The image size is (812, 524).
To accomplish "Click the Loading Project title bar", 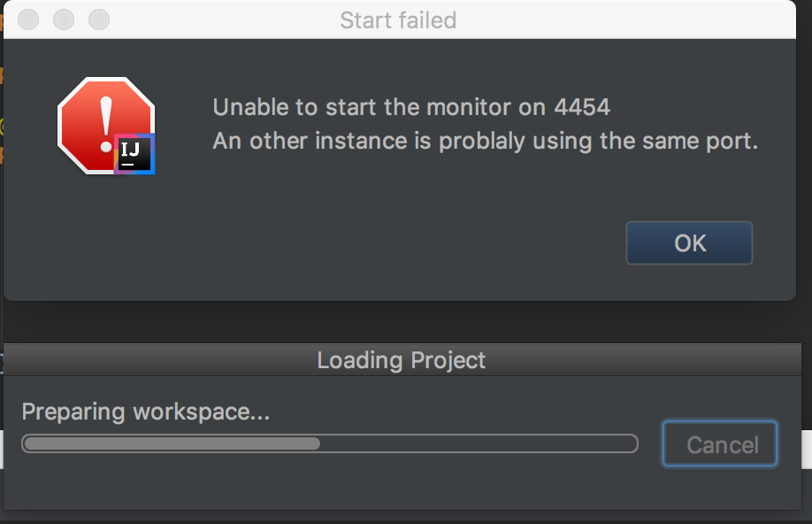I will pos(401,360).
